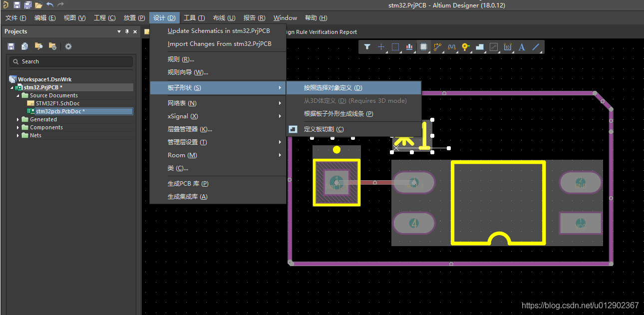Choose 生成PCB 库 (P)
The height and width of the screenshot is (315, 644).
218,184
